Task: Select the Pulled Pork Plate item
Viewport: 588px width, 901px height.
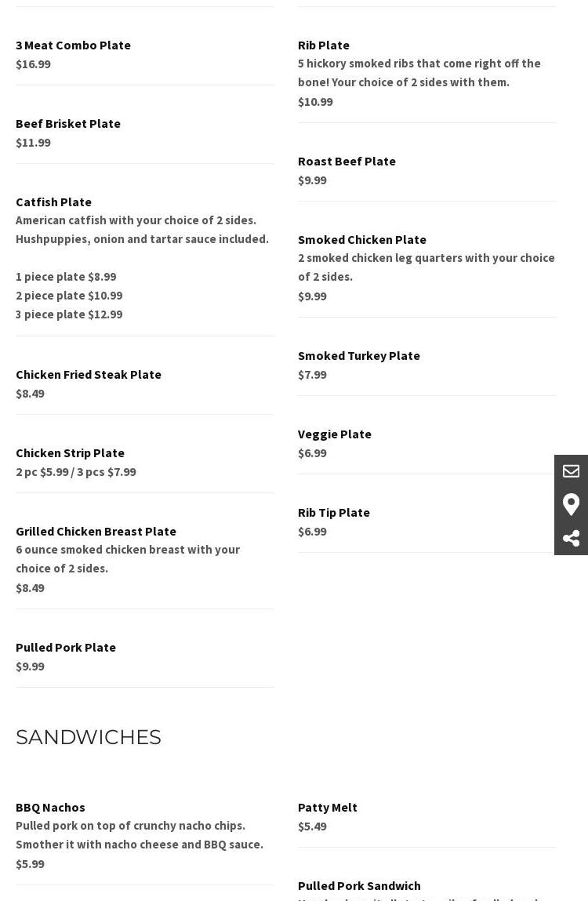Action: 66,647
